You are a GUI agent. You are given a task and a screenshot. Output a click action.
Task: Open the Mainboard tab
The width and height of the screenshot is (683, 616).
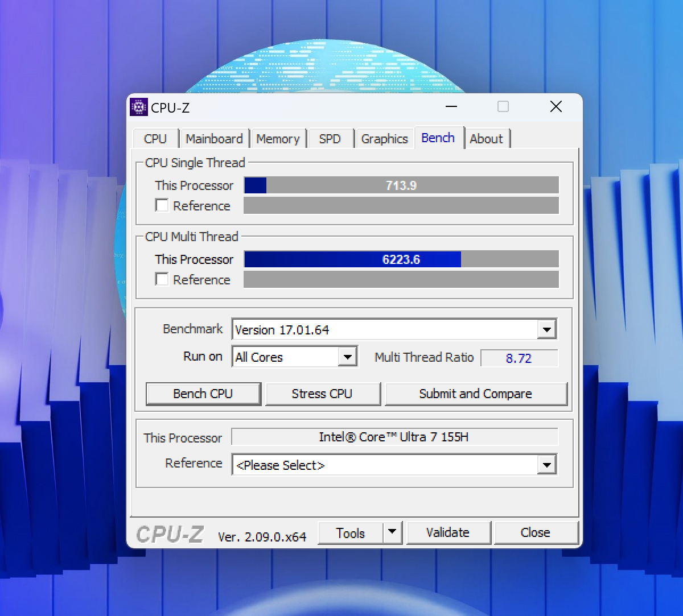coord(214,139)
